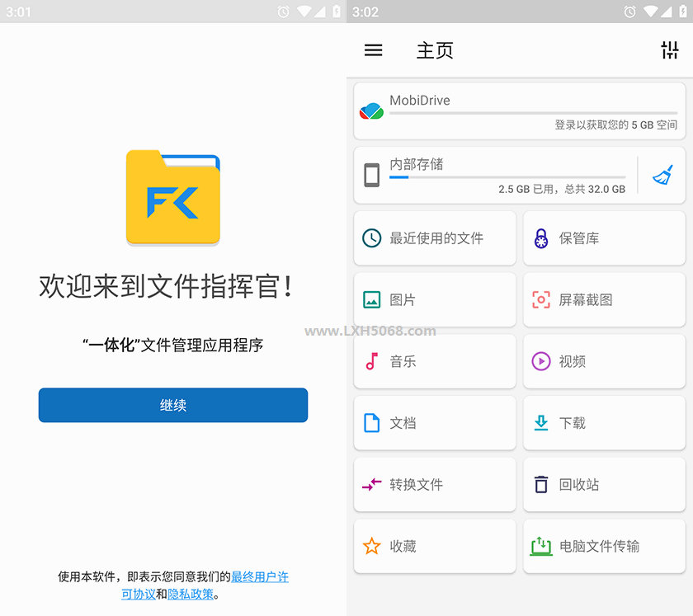Tap the subtitle “一体化”文件管理应用程序

point(172,346)
